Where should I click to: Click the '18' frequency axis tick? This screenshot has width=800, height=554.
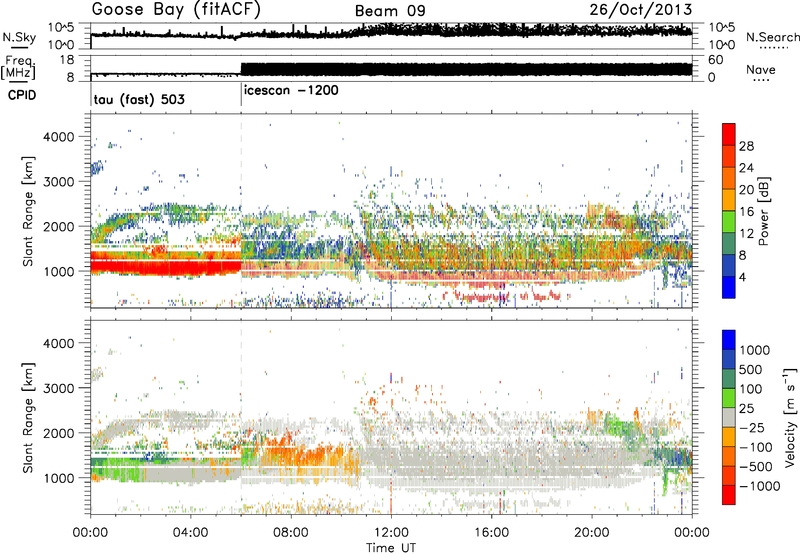point(67,60)
